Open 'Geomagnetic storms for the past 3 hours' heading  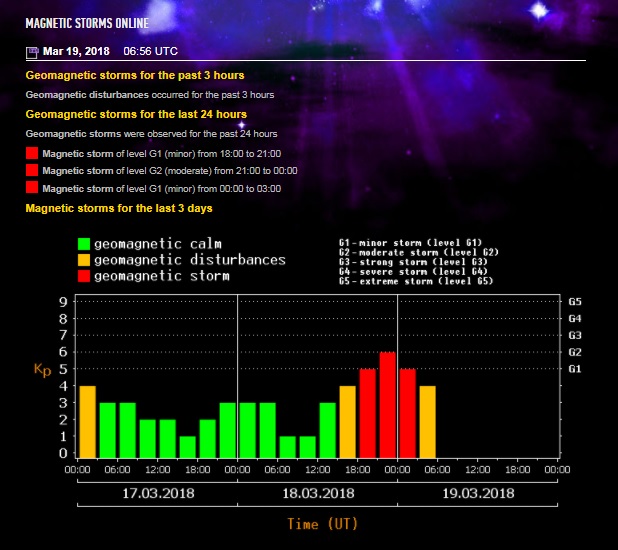coord(134,75)
